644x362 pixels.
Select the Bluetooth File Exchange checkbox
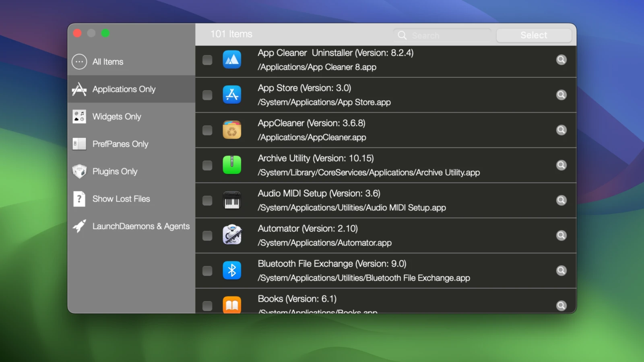click(x=207, y=271)
